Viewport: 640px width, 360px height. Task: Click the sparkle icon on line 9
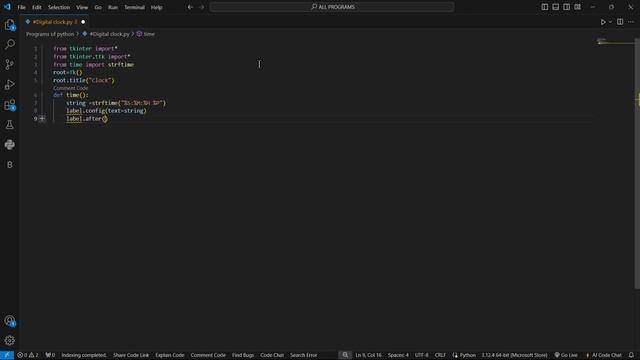[42, 119]
